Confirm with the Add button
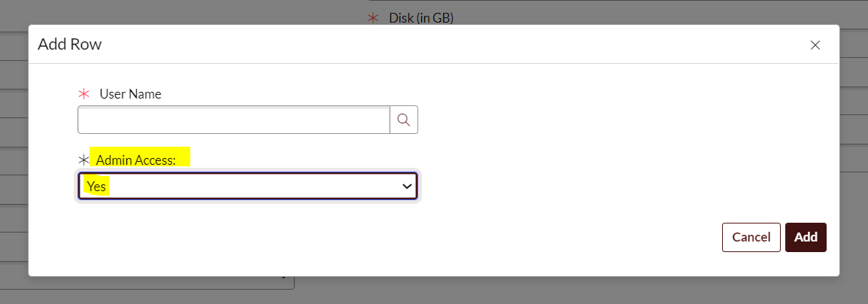This screenshot has width=868, height=304. tap(806, 238)
